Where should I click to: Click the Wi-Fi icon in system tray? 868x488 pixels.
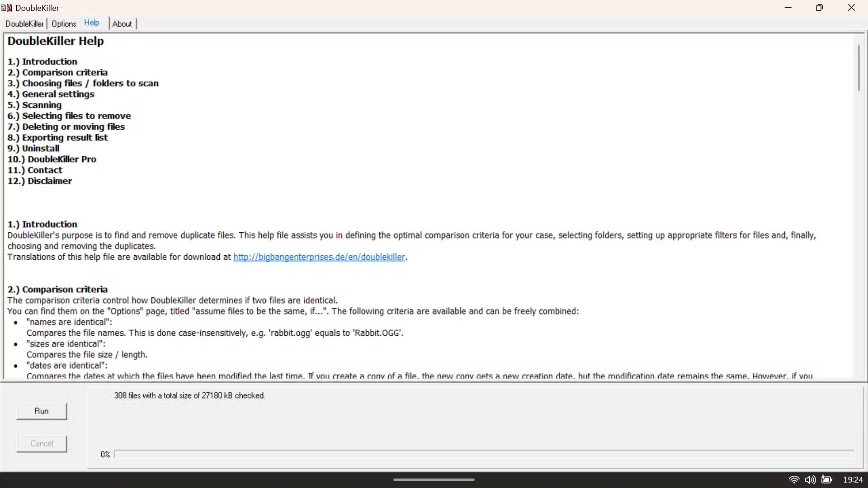(794, 480)
